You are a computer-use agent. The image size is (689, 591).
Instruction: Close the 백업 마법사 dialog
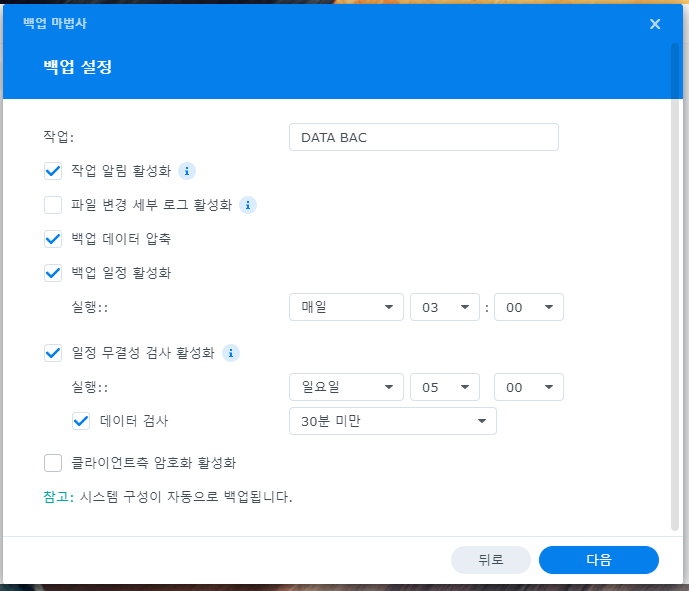coord(655,24)
